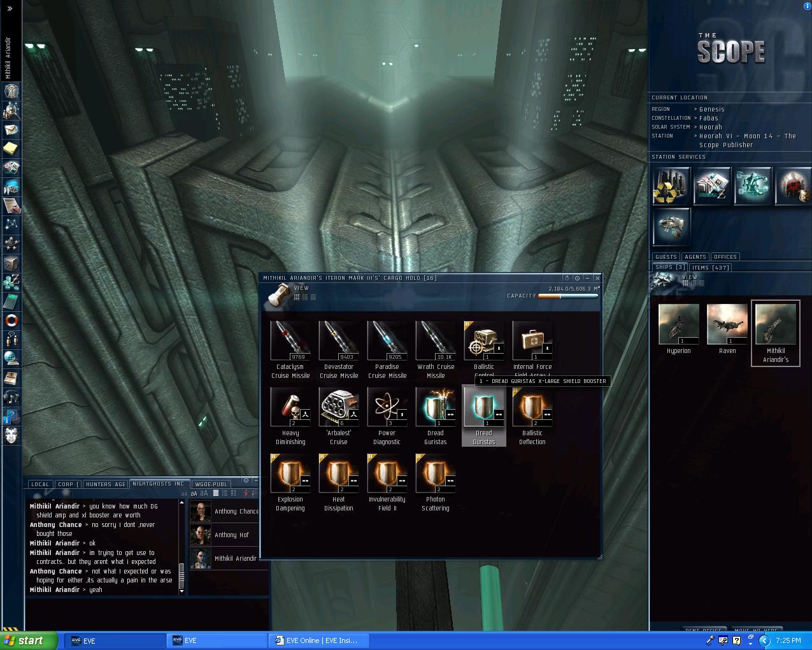Select the Ballistic Control module

tap(484, 348)
